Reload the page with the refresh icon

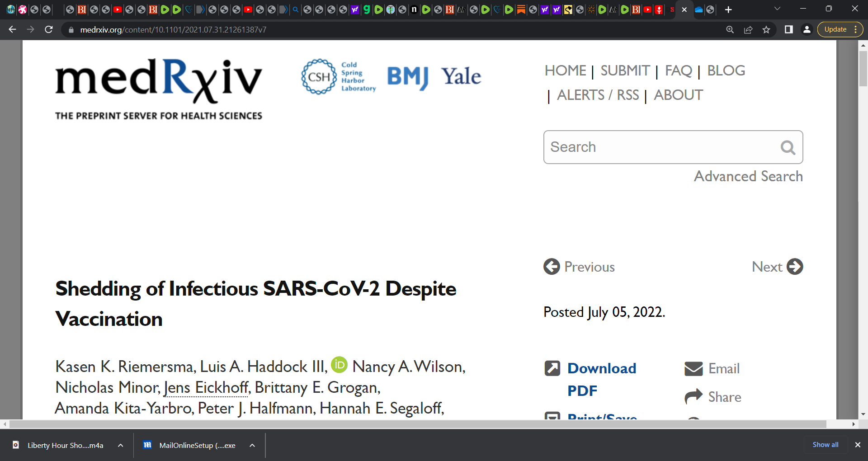49,29
